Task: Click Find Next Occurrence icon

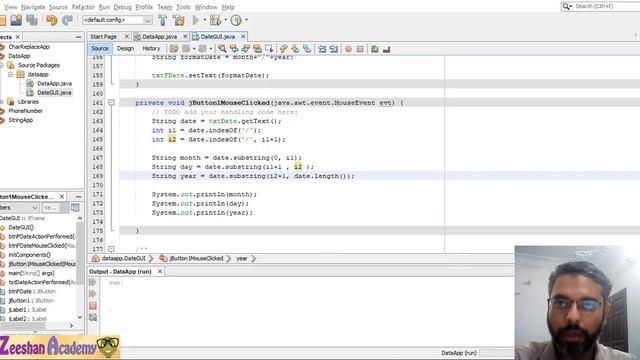Action: [x=246, y=49]
